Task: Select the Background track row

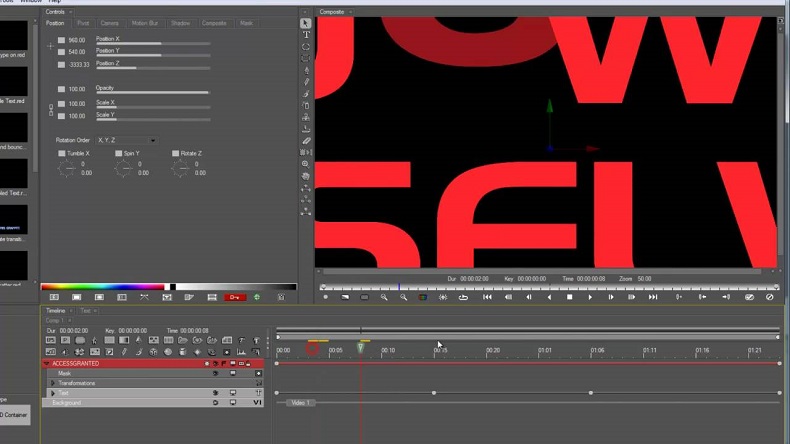Action: tap(153, 403)
